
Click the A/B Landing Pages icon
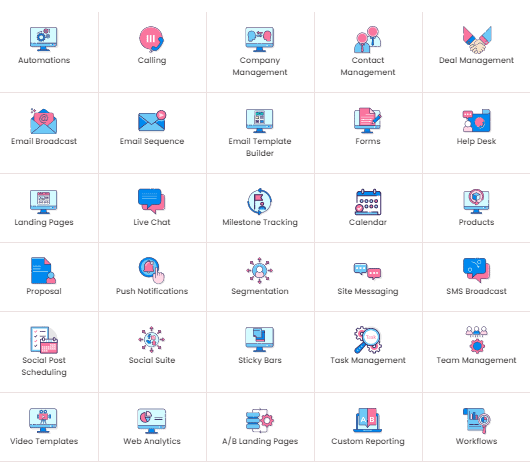pos(260,420)
